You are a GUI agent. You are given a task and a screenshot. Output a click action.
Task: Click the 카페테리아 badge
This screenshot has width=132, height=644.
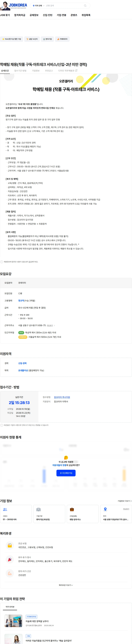(62, 39)
